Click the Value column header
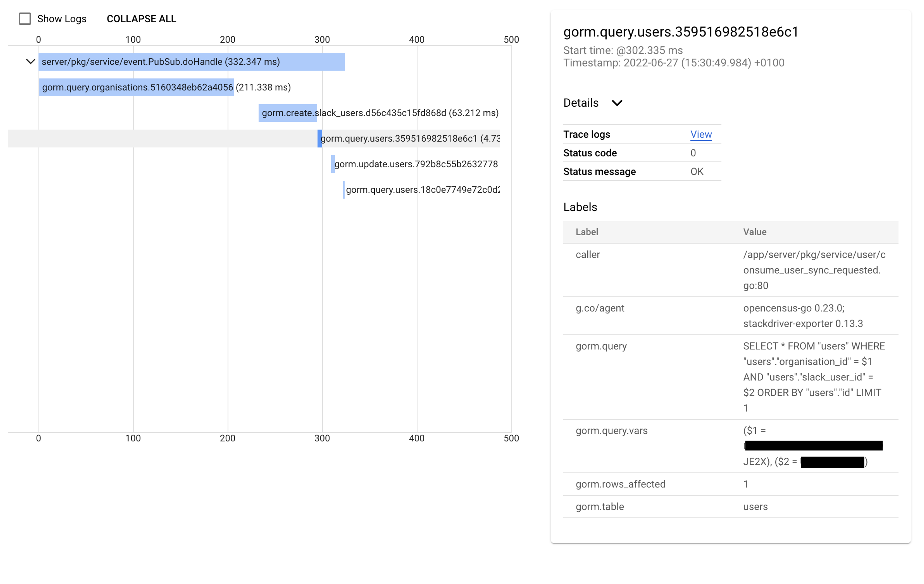 tap(754, 232)
